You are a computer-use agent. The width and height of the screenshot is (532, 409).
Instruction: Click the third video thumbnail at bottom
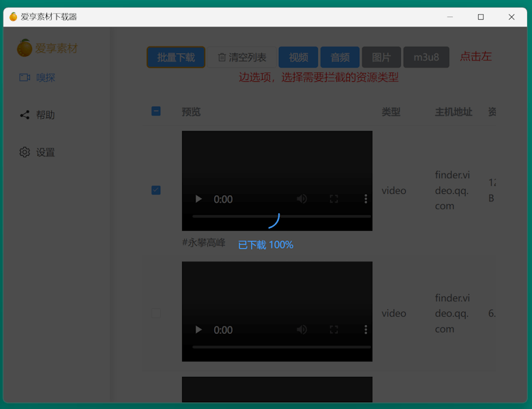tap(277, 389)
